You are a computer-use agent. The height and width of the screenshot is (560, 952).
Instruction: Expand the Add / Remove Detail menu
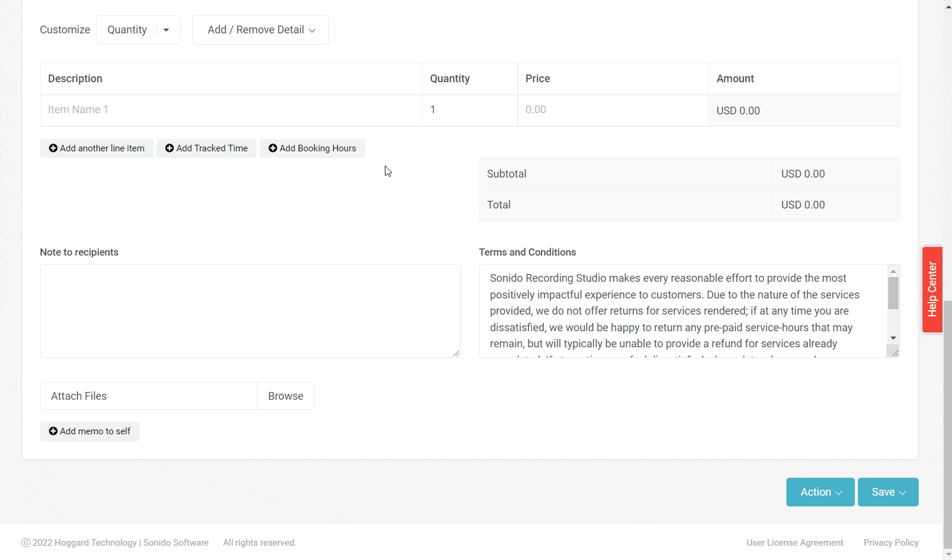click(260, 30)
